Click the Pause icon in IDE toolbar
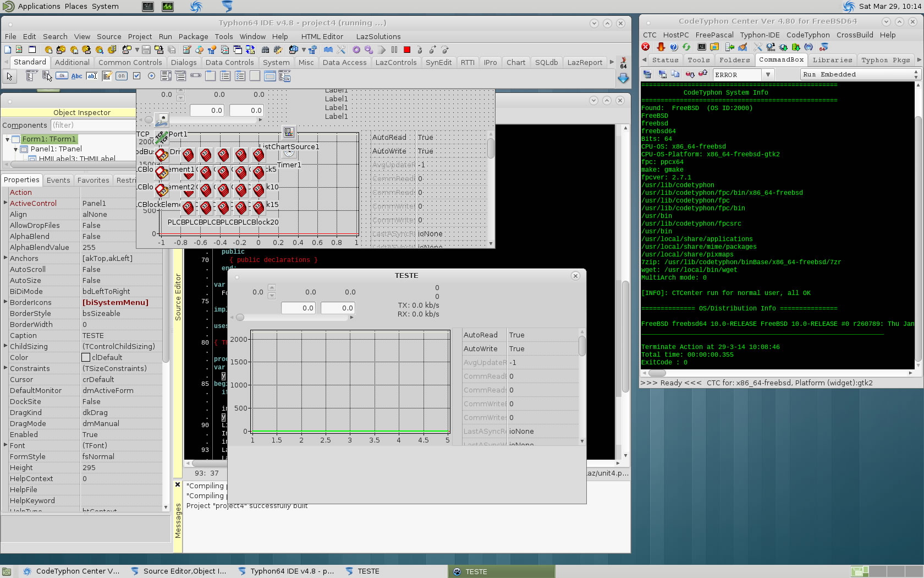Image resolution: width=924 pixels, height=578 pixels. point(394,50)
